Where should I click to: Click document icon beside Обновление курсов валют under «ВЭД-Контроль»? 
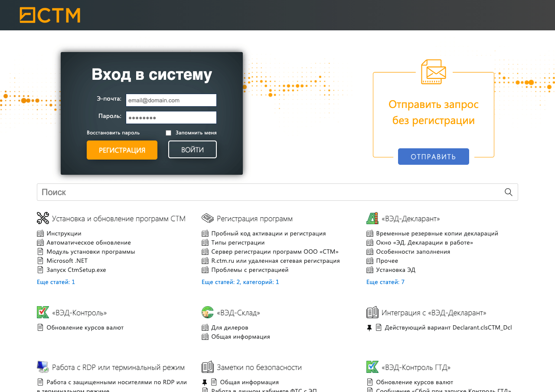pos(40,327)
